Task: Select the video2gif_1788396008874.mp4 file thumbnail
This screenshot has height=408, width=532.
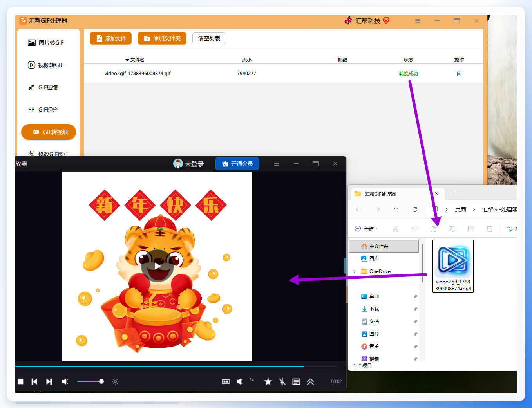Action: [453, 266]
